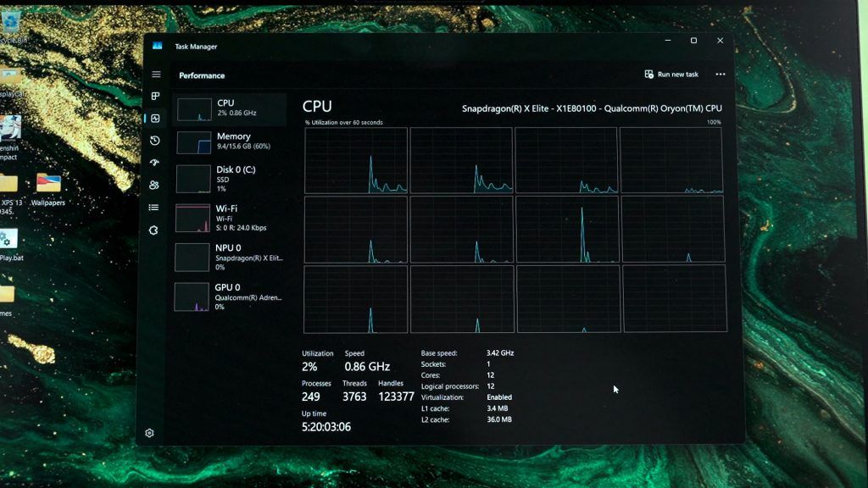This screenshot has width=868, height=488.
Task: Select the XPS 13 folder on desktop
Action: click(10, 195)
